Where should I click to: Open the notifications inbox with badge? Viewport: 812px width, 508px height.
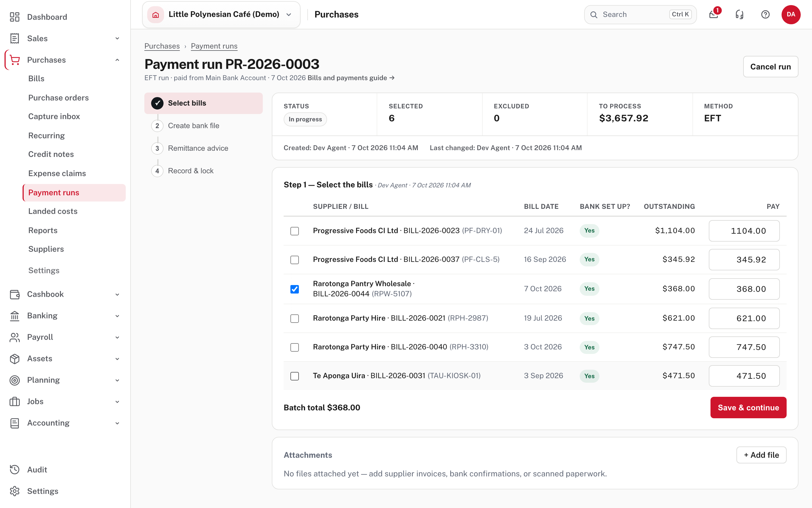click(x=714, y=14)
